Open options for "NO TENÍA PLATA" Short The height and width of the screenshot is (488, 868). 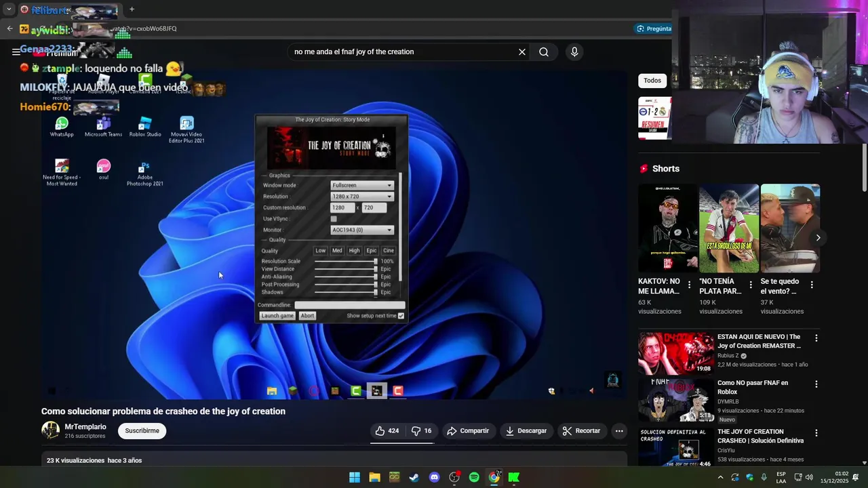pyautogui.click(x=751, y=285)
